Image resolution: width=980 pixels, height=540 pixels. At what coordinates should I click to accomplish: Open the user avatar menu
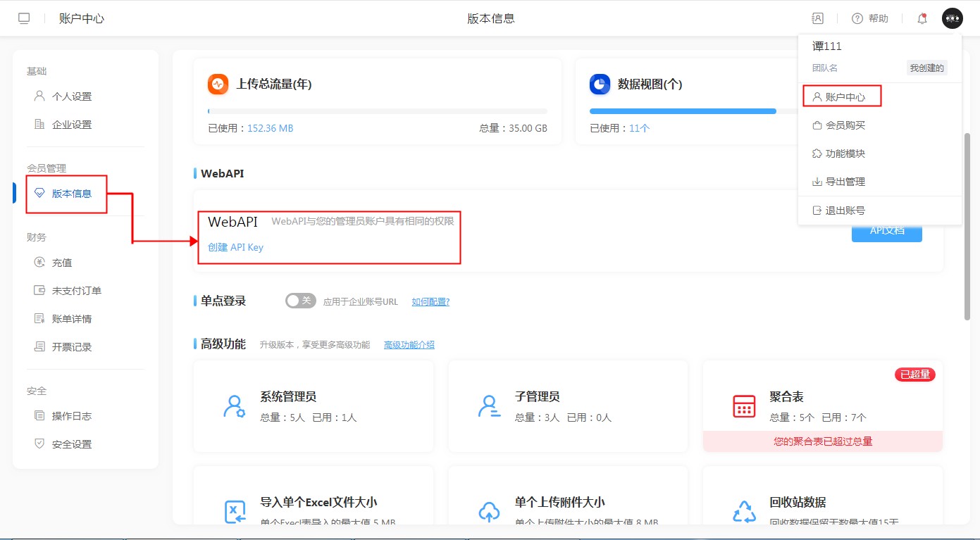[952, 18]
